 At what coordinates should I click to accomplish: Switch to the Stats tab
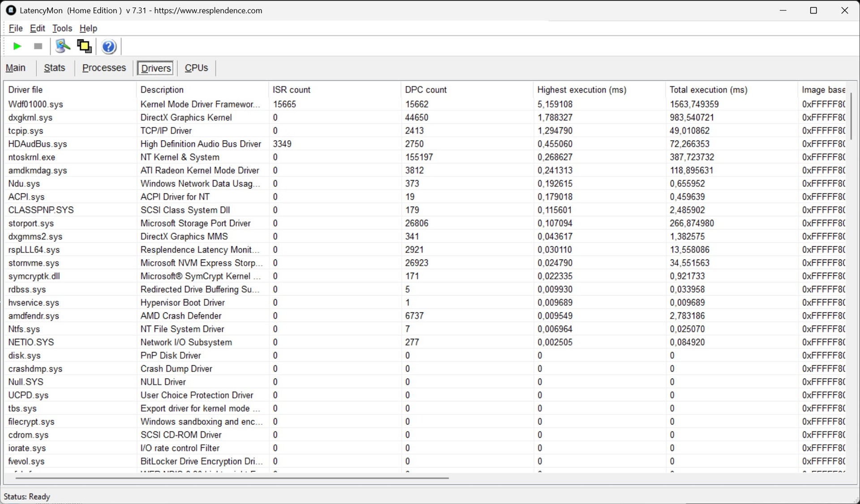[x=55, y=68]
